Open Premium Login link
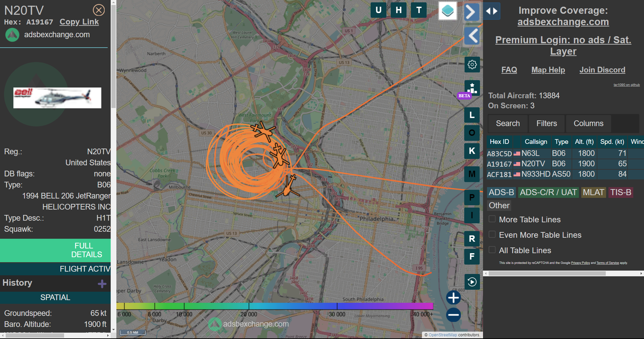 click(x=563, y=45)
